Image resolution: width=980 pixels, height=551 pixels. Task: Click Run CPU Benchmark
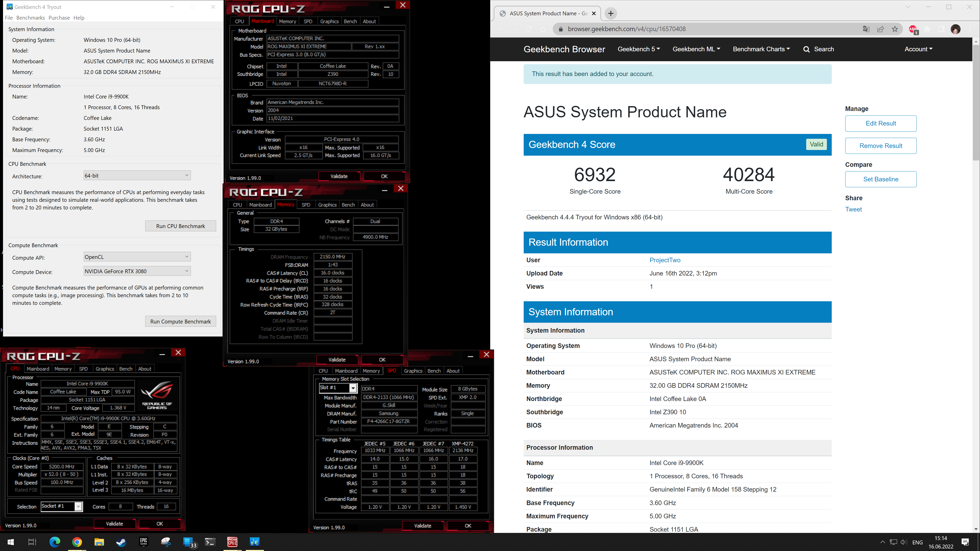pos(180,226)
